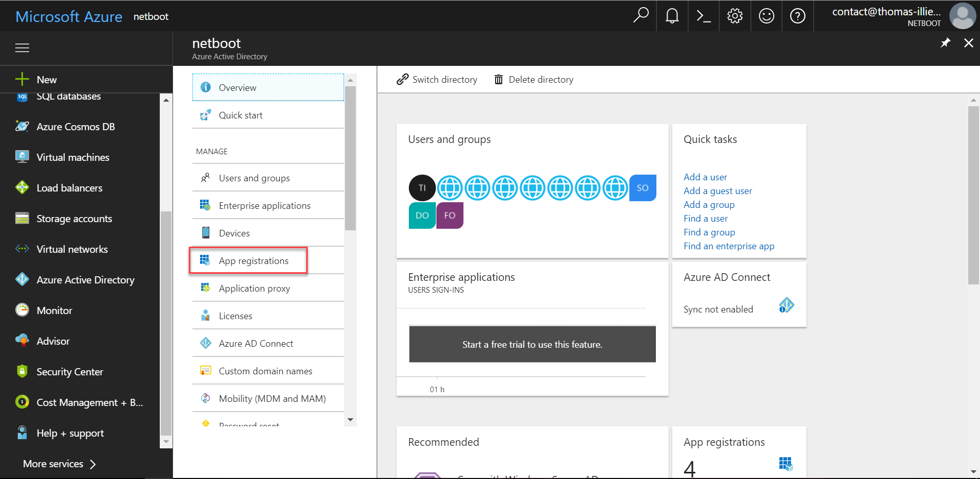Click Add a group link
This screenshot has height=479, width=980.
click(x=709, y=205)
